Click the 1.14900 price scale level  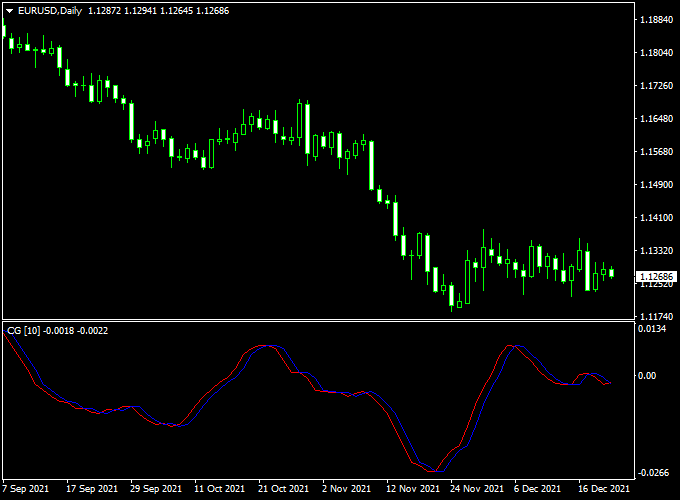click(656, 185)
